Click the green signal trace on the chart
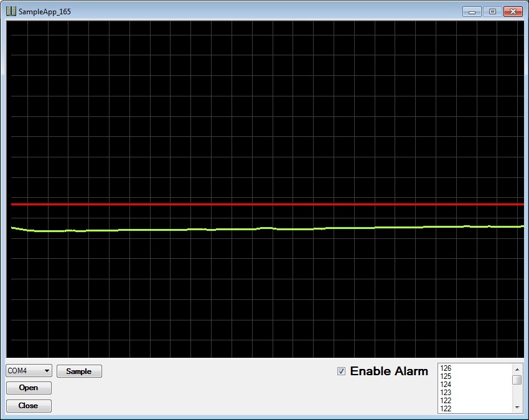529x420 pixels. (x=187, y=230)
